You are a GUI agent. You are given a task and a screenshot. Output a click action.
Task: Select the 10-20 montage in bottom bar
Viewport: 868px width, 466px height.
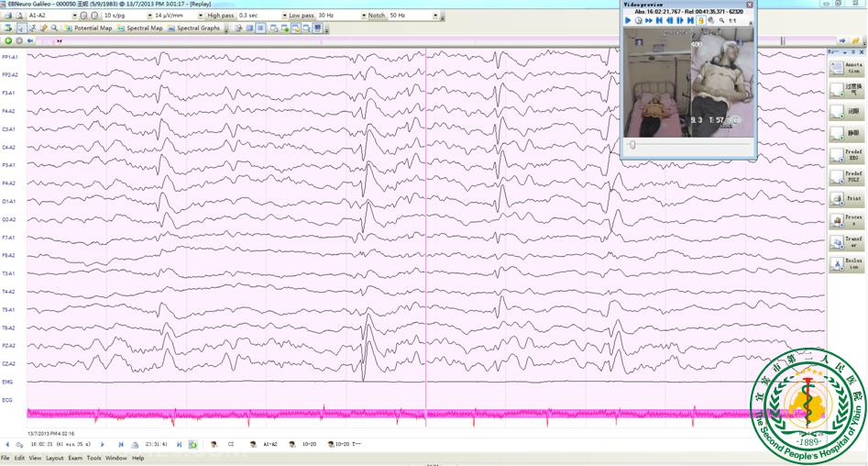click(309, 444)
